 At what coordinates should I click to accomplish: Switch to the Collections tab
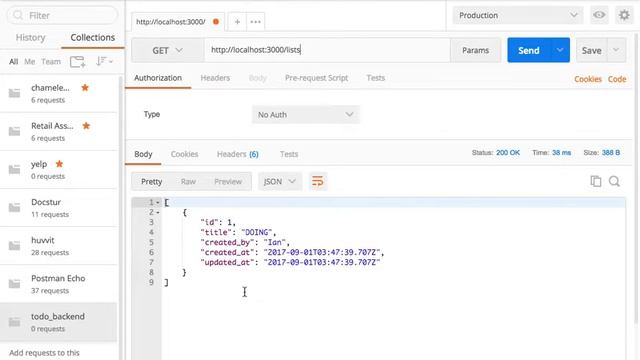pyautogui.click(x=93, y=38)
